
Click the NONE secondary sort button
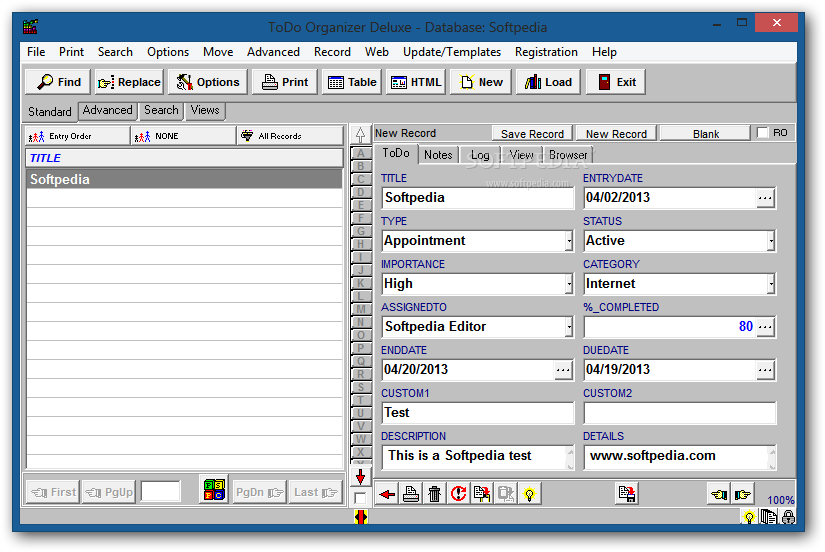(x=184, y=136)
